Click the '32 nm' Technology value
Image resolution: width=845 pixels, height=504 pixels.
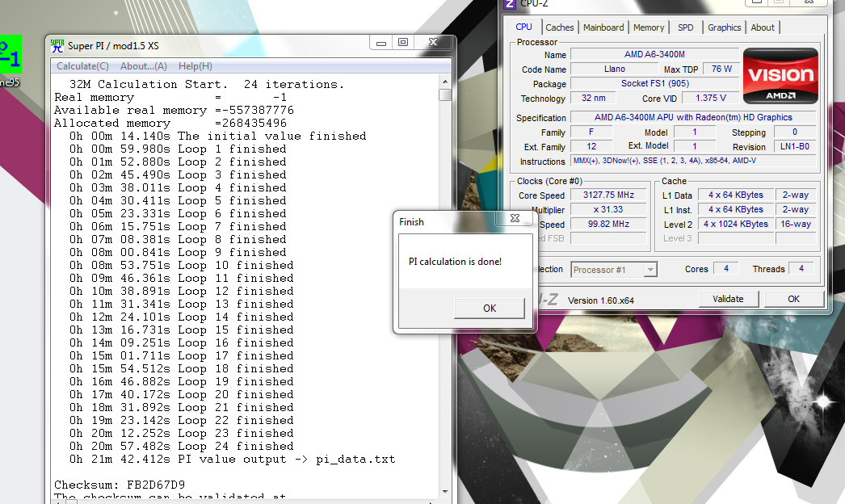tap(593, 98)
